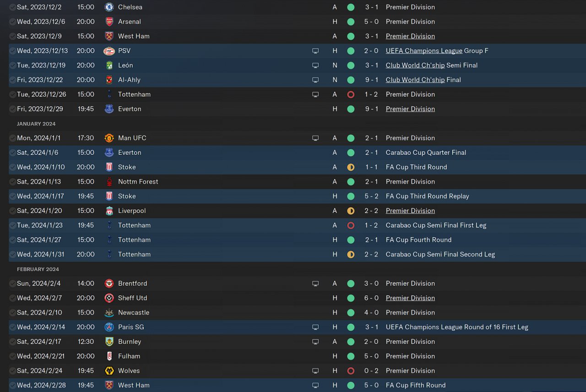Screen dimensions: 586x392
Task: Toggle the check mark on the Fulham fixture
Action: click(12, 356)
